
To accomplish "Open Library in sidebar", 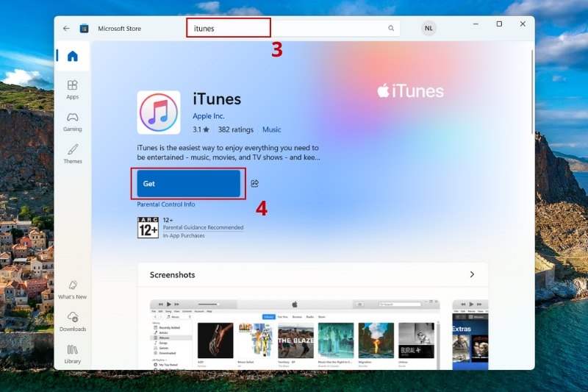I will [x=72, y=354].
